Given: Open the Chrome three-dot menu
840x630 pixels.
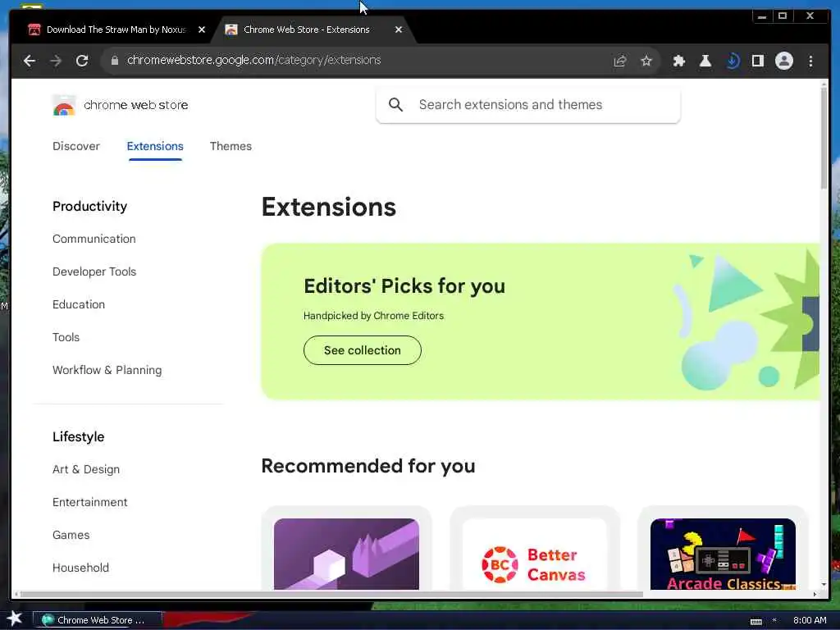Looking at the screenshot, I should (810, 61).
